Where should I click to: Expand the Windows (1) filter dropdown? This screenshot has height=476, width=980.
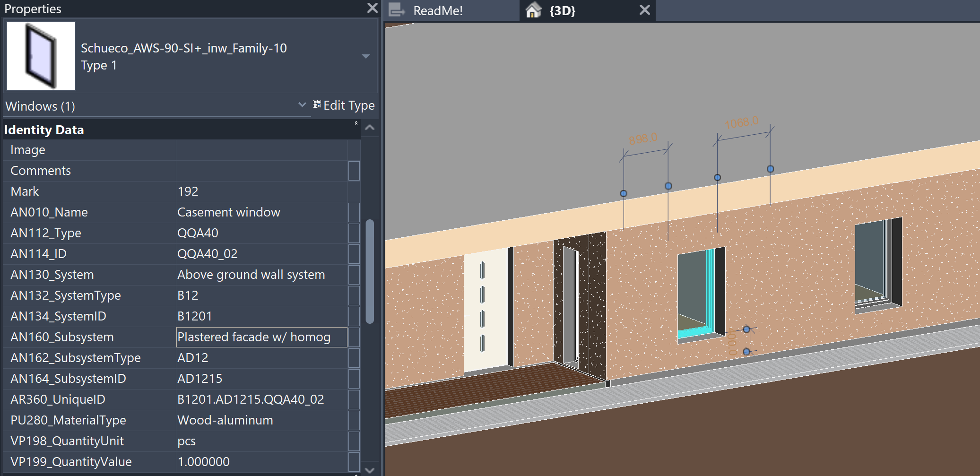point(302,105)
